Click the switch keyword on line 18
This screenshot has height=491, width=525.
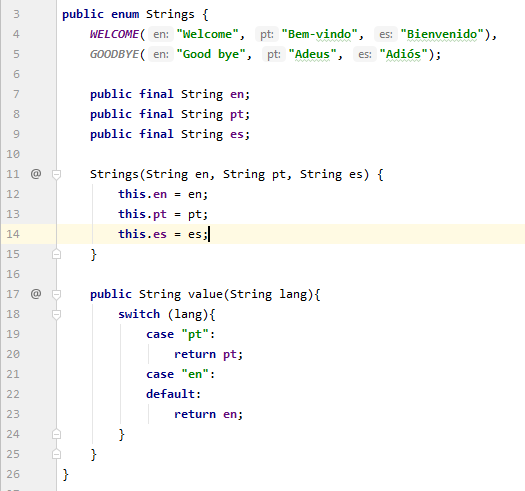pyautogui.click(x=139, y=314)
